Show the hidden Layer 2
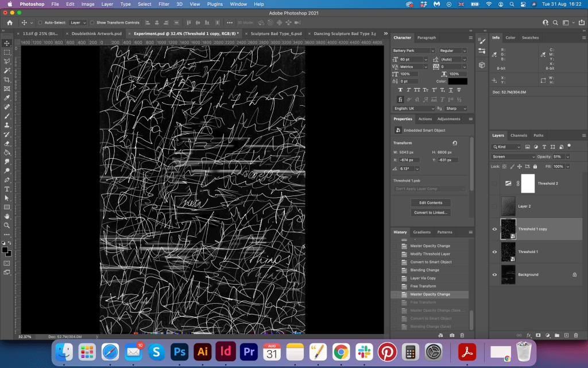This screenshot has width=588, height=368. point(494,206)
